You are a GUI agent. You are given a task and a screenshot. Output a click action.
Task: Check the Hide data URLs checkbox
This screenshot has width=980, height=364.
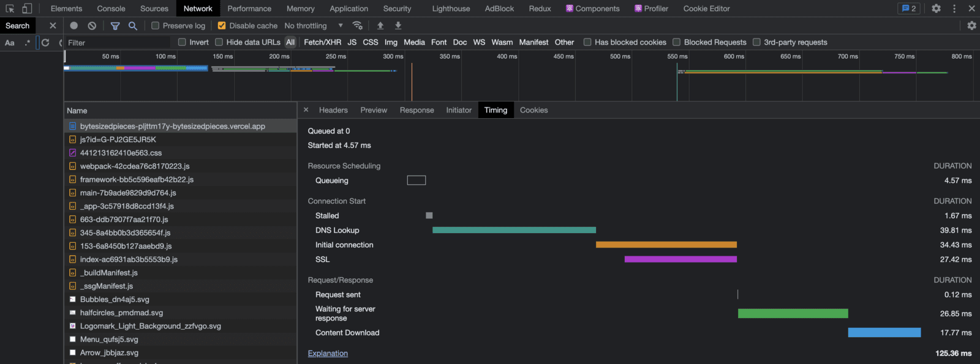[219, 42]
